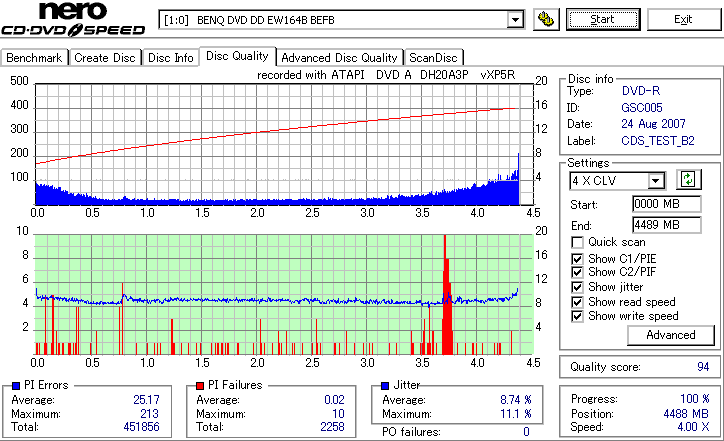Image resolution: width=724 pixels, height=441 pixels.
Task: Click Jitter maximum 11.1 %
Action: coord(516,413)
